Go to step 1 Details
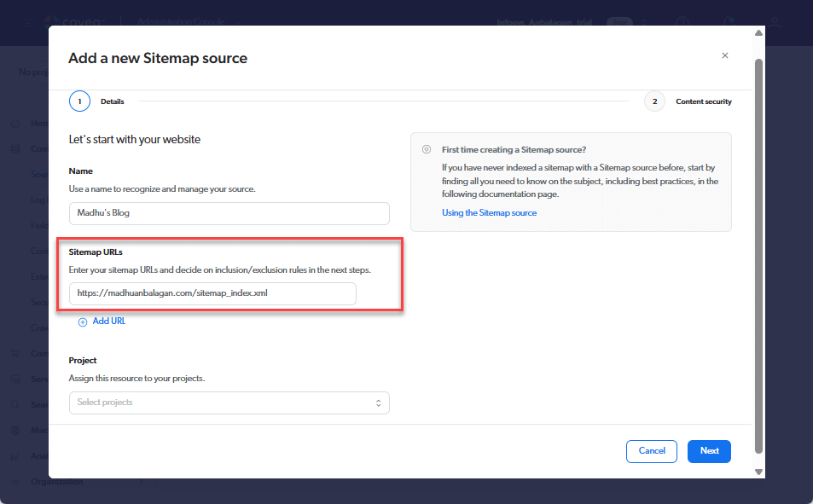 79,101
